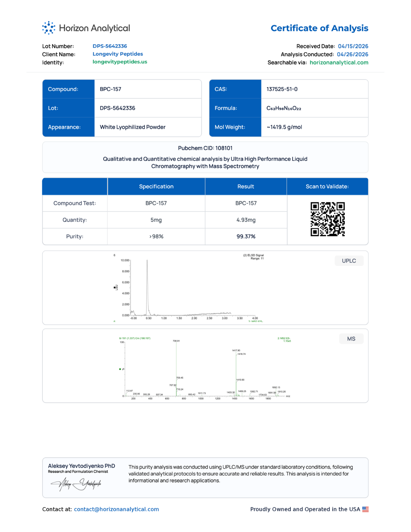The width and height of the screenshot is (411, 532).
Task: Select the CAS number 137525-51-0
Action: pos(282,89)
